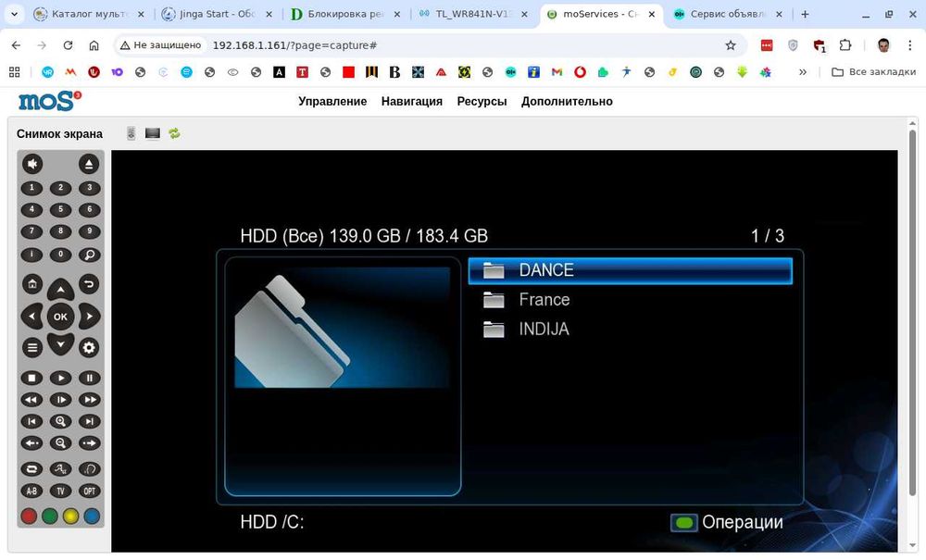This screenshot has width=926, height=560.
Task: Click the moS logo
Action: pyautogui.click(x=50, y=102)
